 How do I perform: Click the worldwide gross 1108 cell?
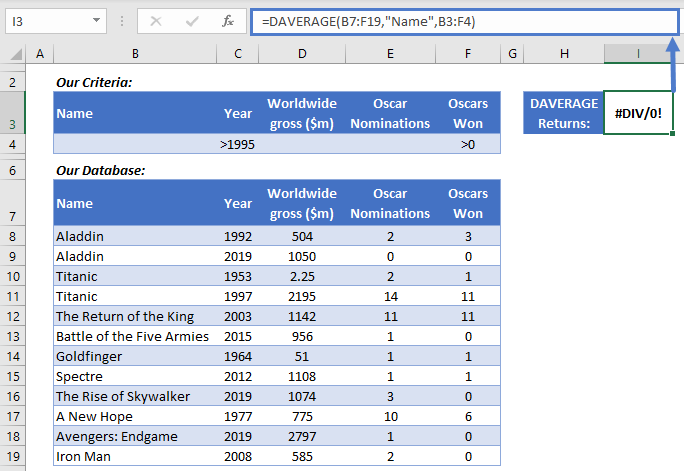click(302, 376)
